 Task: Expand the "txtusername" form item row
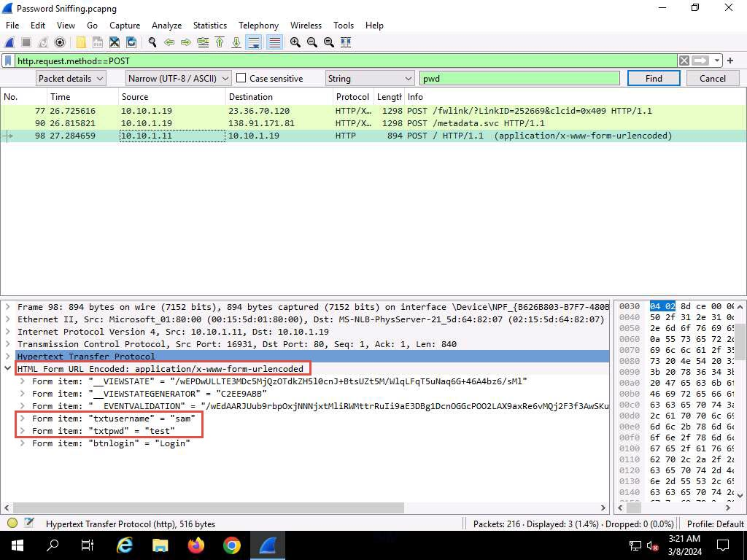pos(23,419)
